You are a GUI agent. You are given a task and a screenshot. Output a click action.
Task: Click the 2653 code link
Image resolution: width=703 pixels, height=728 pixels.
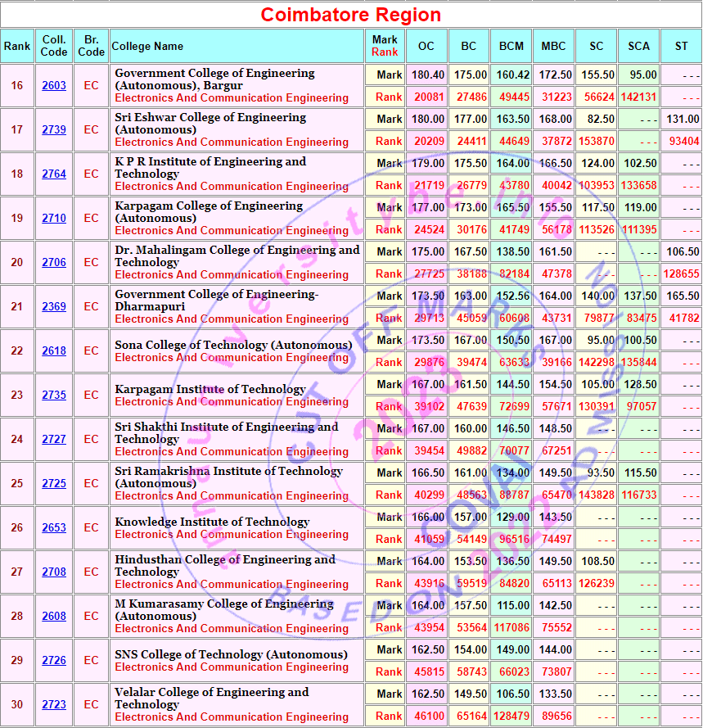pos(54,528)
